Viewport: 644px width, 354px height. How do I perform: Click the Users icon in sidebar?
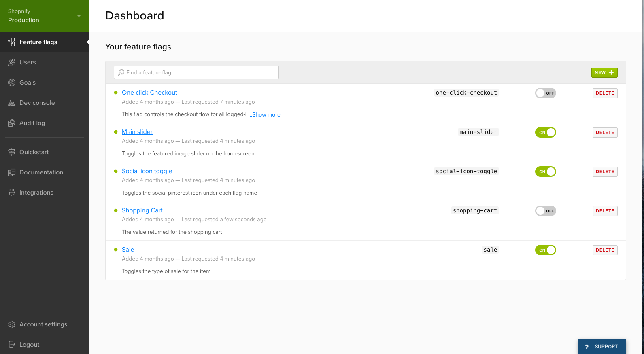12,62
